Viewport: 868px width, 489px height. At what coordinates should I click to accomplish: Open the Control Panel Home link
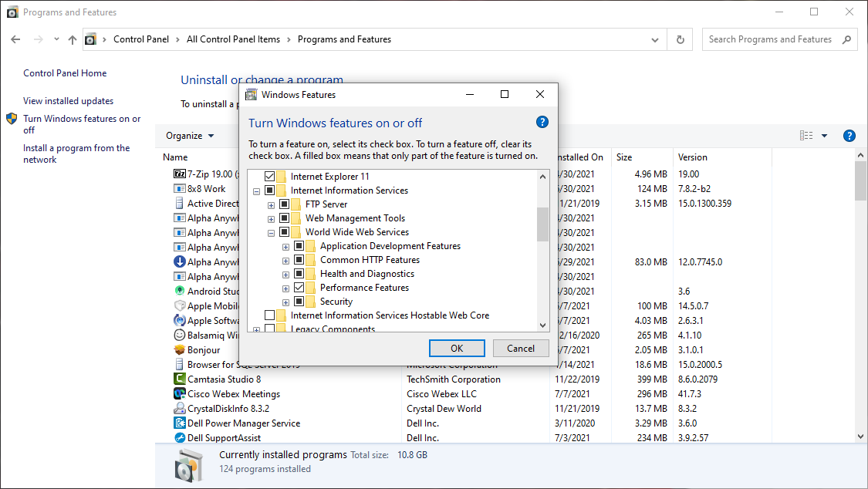click(x=65, y=73)
